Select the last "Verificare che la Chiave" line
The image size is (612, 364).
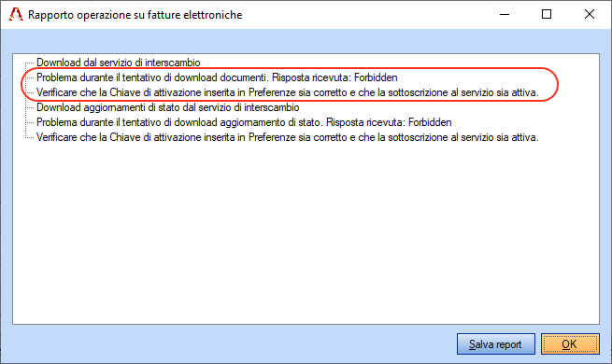tap(288, 137)
